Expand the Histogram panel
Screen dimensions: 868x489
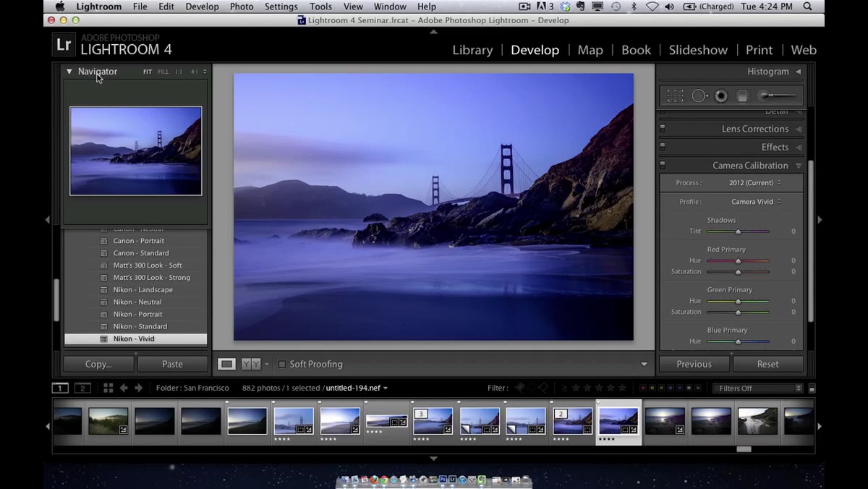799,72
